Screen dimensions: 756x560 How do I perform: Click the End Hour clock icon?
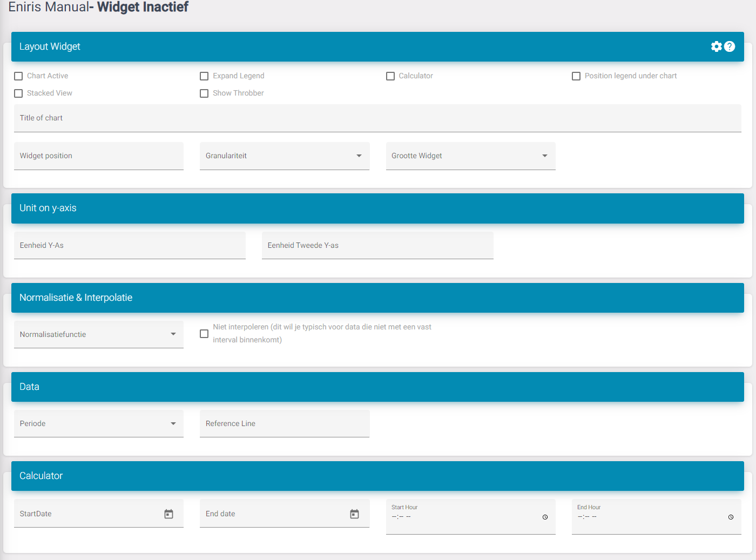click(x=731, y=517)
